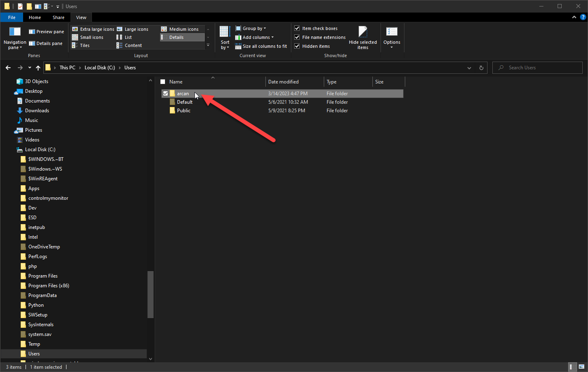The height and width of the screenshot is (372, 588).
Task: Refresh the current folder view
Action: 481,68
